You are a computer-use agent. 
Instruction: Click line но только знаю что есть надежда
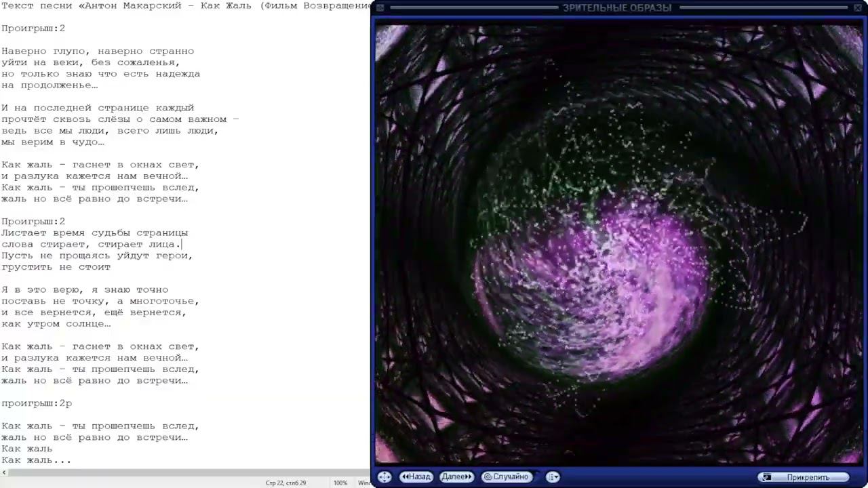pos(100,74)
